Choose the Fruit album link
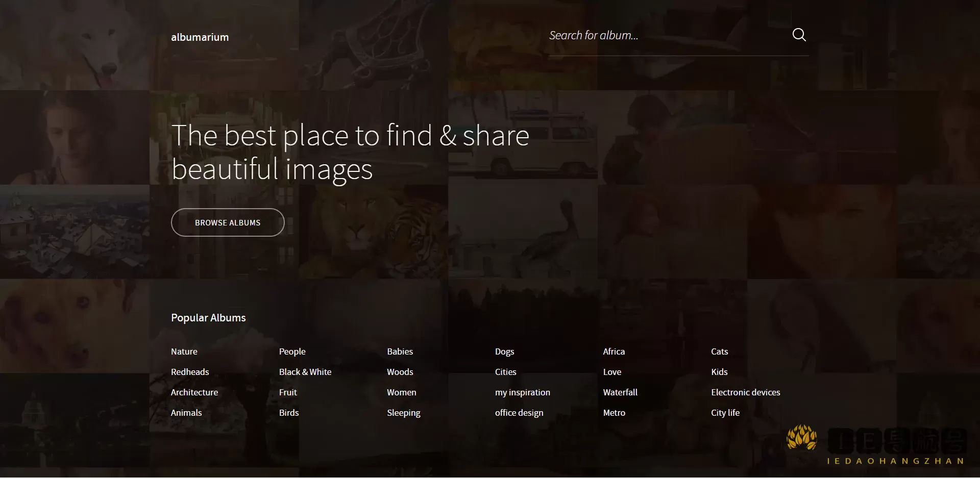This screenshot has height=478, width=980. click(x=288, y=392)
